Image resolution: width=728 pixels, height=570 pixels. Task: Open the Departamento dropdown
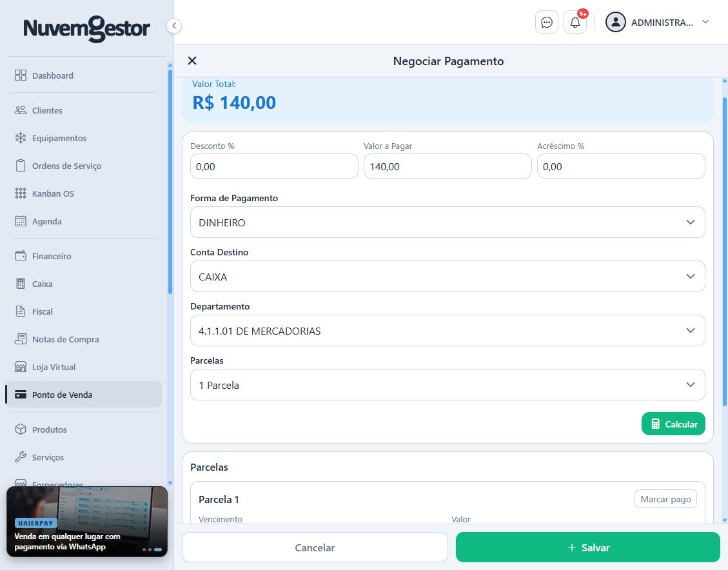click(448, 331)
